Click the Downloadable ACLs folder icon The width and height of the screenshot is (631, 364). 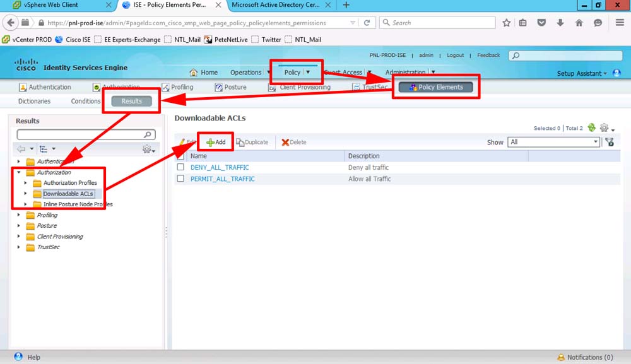point(37,194)
